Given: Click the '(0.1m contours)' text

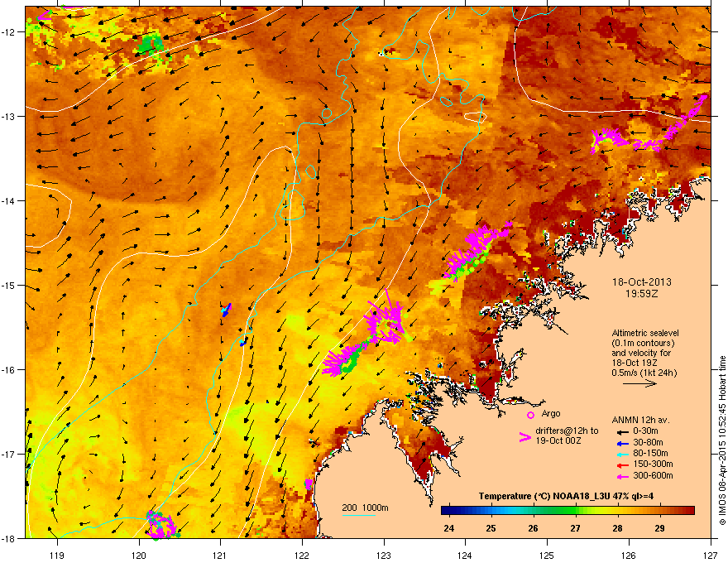Looking at the screenshot, I should [x=643, y=344].
